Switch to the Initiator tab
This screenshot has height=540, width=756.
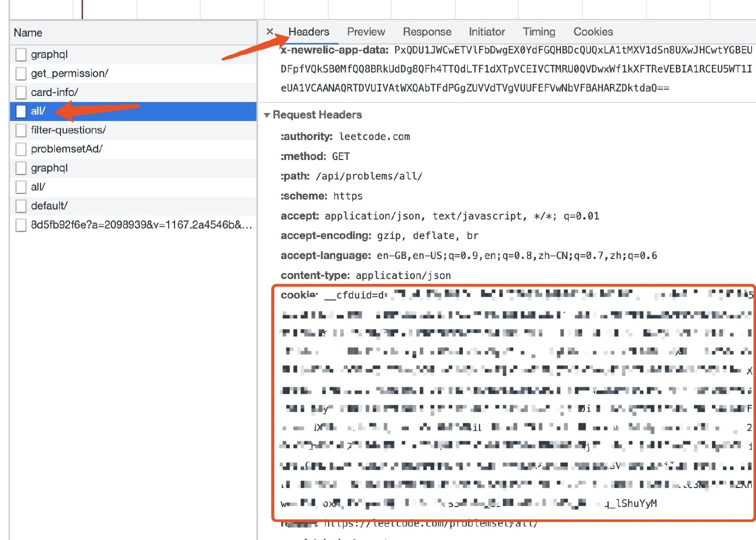click(x=486, y=31)
